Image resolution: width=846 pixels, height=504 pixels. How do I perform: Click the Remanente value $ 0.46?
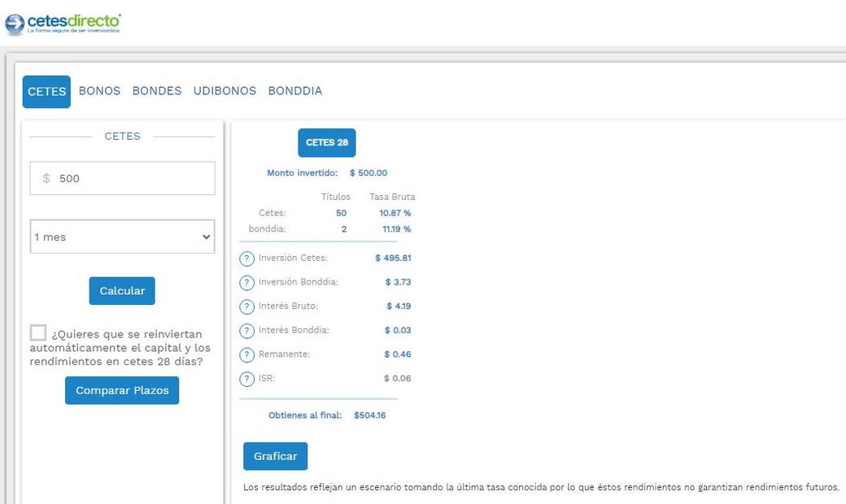click(x=398, y=354)
